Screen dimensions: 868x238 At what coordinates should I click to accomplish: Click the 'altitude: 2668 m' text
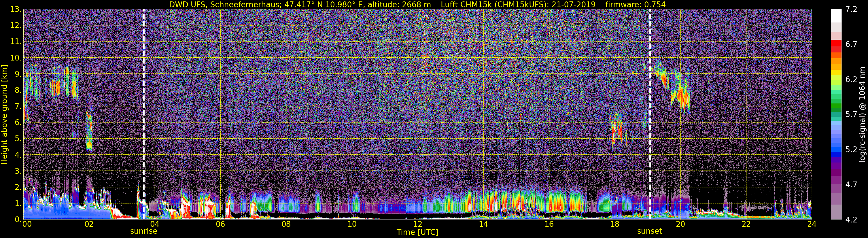pyautogui.click(x=399, y=4)
